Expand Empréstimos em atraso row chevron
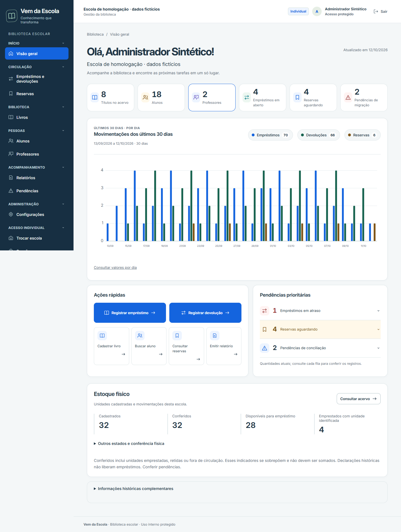The image size is (401, 532). [x=378, y=311]
